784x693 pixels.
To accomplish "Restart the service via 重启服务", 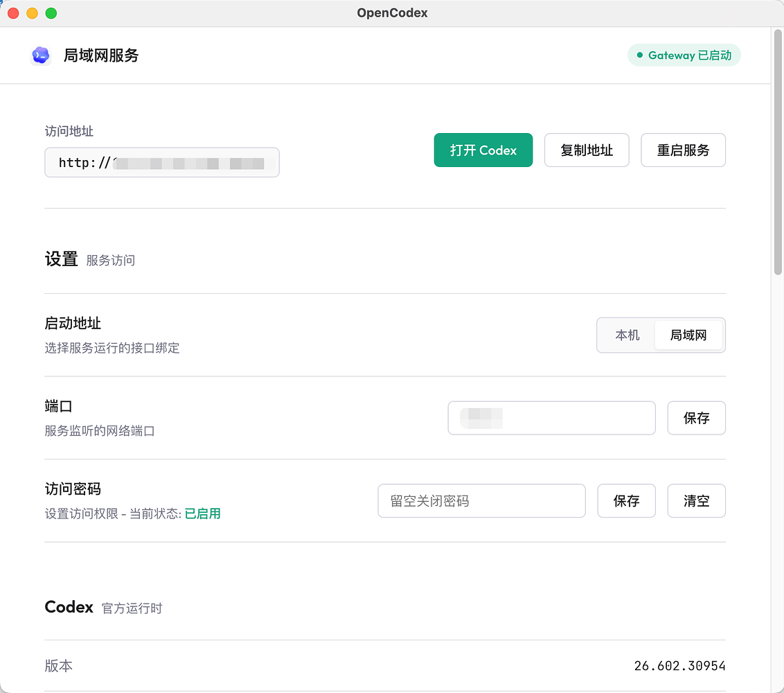I will coord(683,150).
